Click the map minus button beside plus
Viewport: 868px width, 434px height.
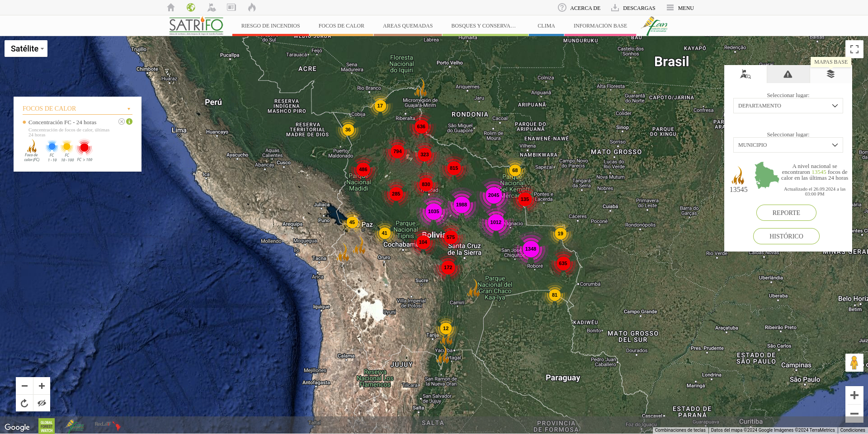pyautogui.click(x=24, y=386)
